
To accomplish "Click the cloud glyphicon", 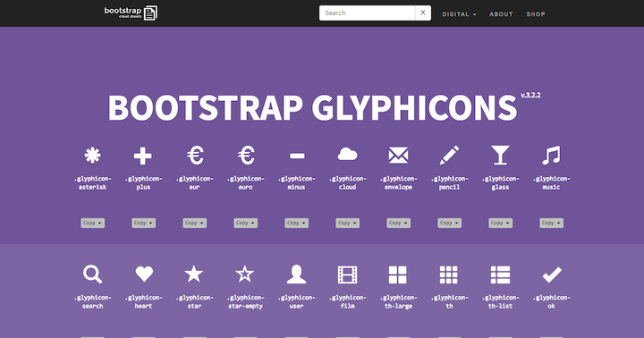I will [x=347, y=155].
